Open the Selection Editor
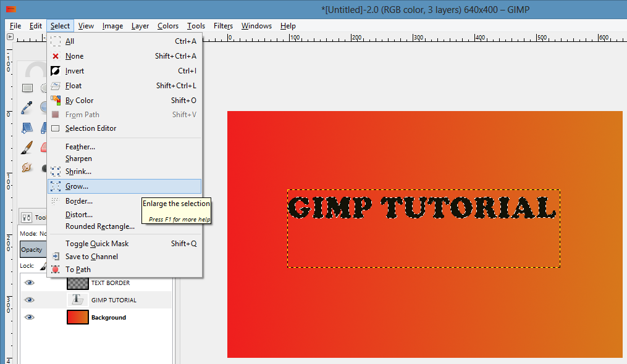Viewport: 627px width, 364px height. coord(124,128)
